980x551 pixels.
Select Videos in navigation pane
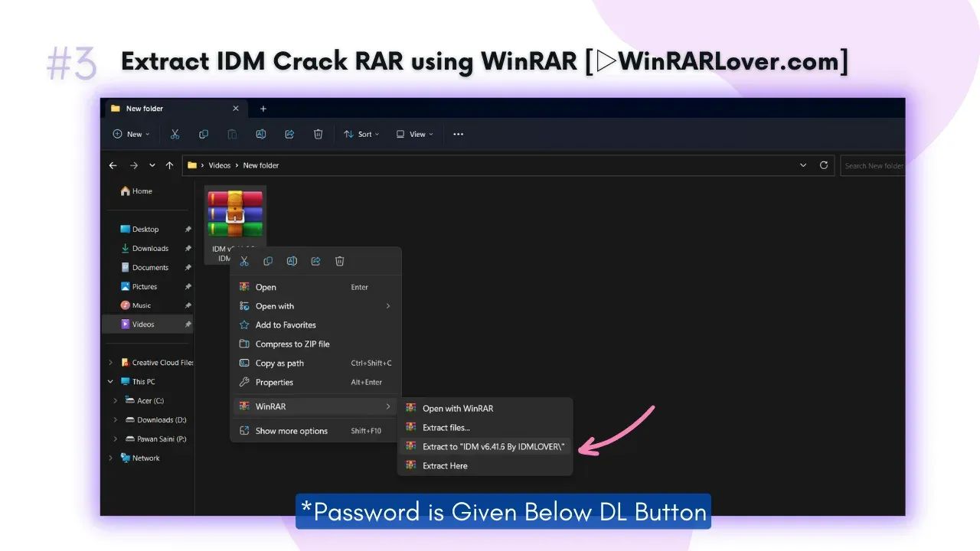tap(148, 324)
